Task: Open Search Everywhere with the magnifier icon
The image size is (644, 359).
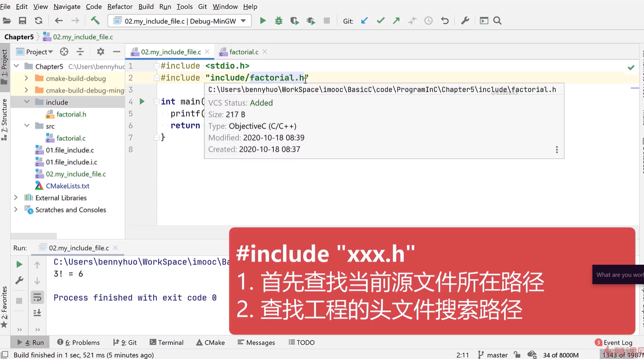Action: (498, 21)
